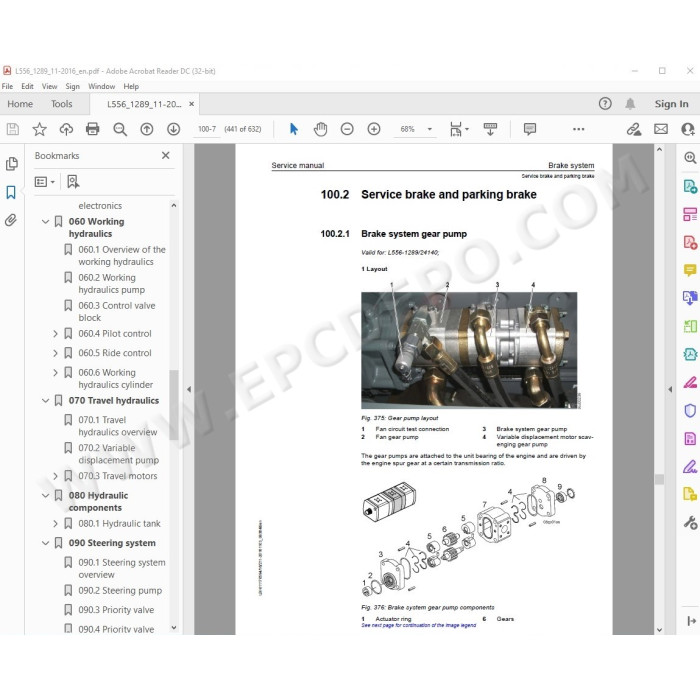Open the fit page options icon
Screen dimensions: 700x700
(x=455, y=129)
